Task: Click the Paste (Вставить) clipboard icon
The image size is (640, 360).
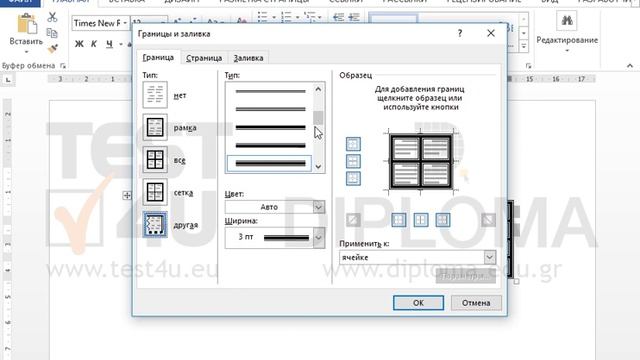Action: point(27,24)
